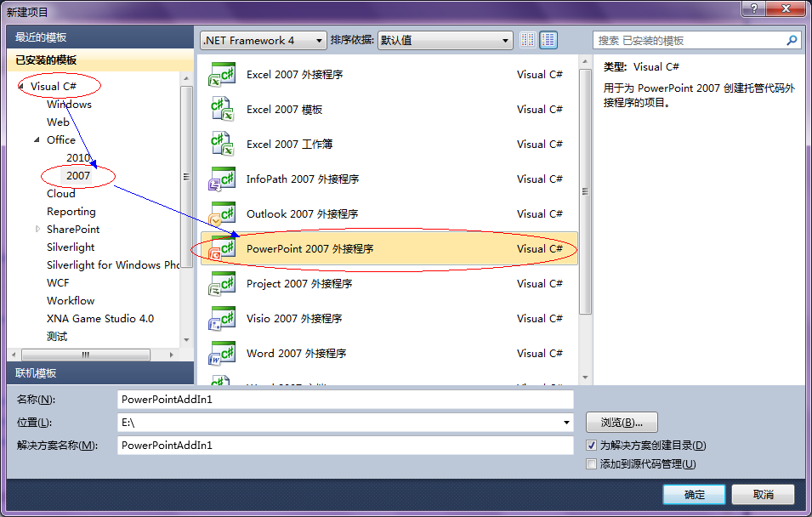Expand the SharePoint tree node
The image size is (812, 517).
pyautogui.click(x=37, y=229)
